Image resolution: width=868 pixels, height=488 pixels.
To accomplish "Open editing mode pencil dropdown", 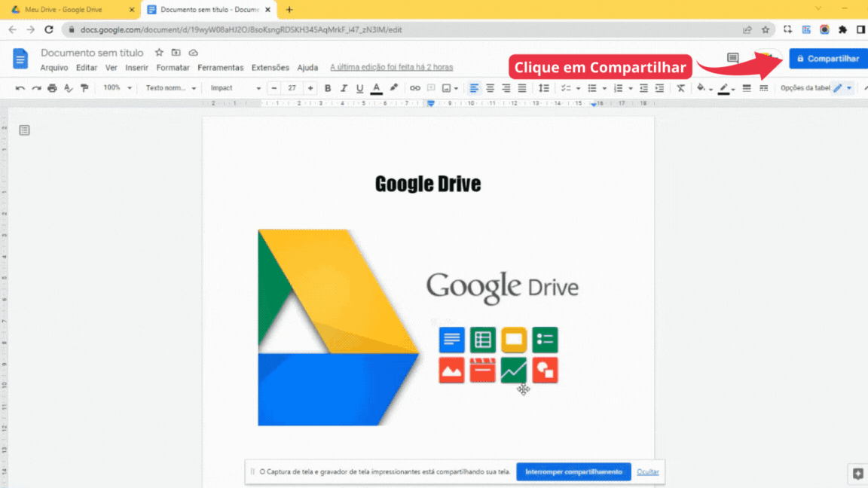I will click(x=842, y=88).
